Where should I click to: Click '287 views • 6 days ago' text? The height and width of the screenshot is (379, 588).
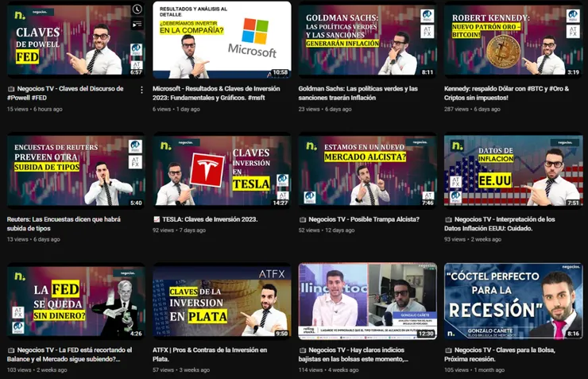(x=472, y=109)
